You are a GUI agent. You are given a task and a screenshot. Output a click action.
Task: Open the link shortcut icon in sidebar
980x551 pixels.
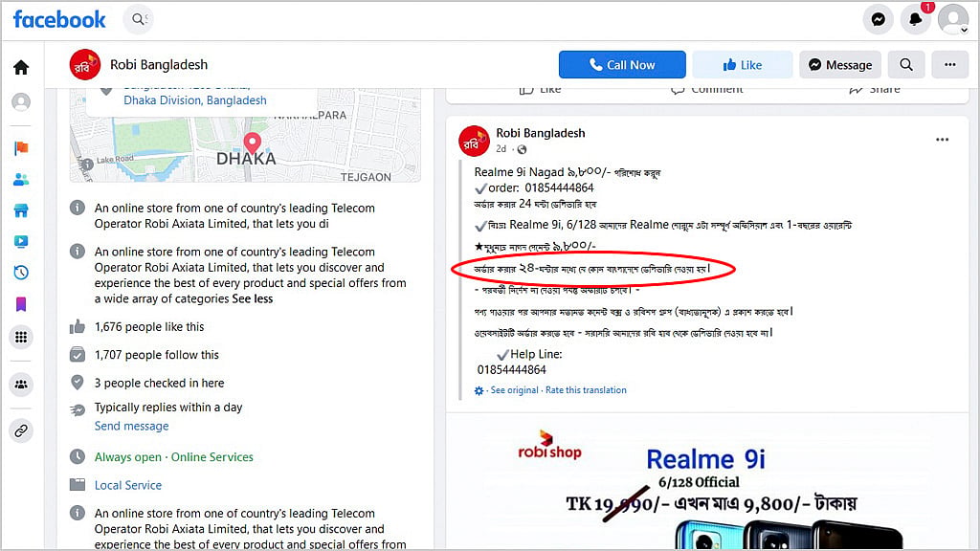(21, 431)
